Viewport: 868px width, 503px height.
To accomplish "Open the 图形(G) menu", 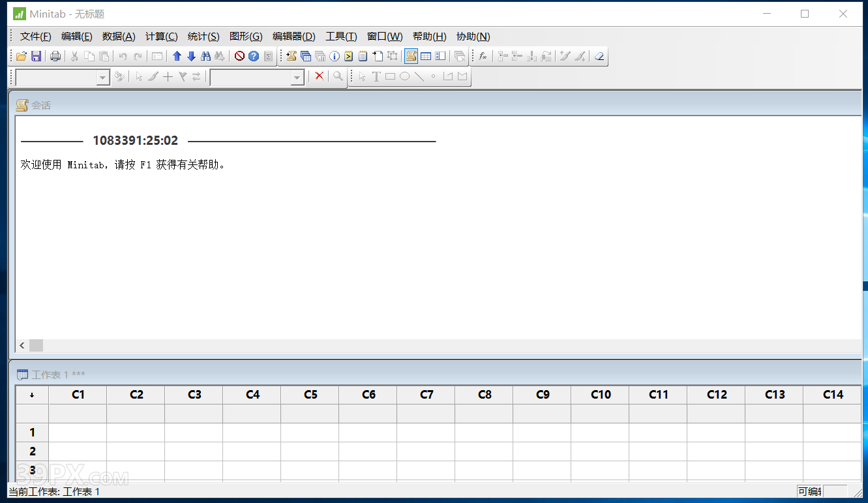I will (x=246, y=37).
